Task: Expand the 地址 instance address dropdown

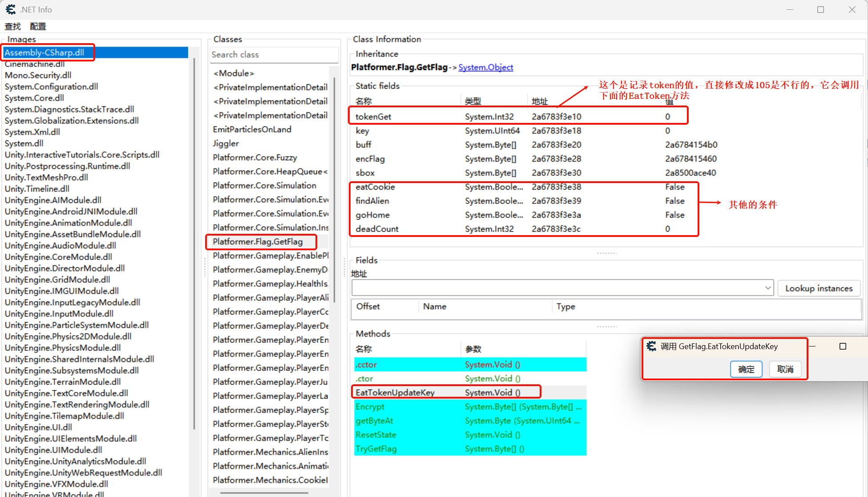Action: [x=767, y=288]
